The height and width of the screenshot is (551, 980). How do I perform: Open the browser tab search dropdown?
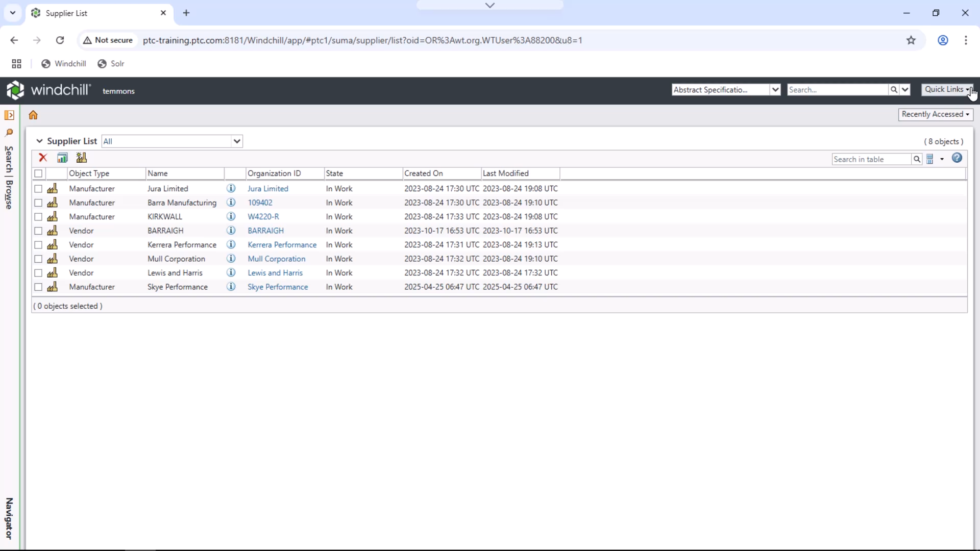[13, 13]
